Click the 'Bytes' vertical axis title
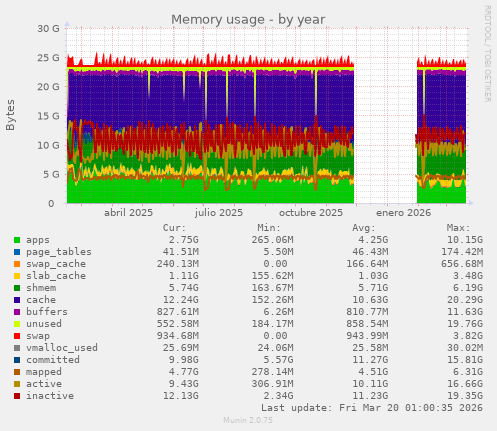497x431 pixels. coord(11,115)
